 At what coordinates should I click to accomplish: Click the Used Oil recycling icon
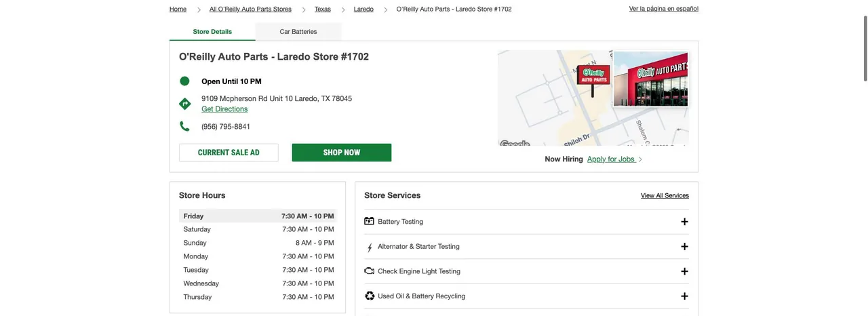click(370, 296)
